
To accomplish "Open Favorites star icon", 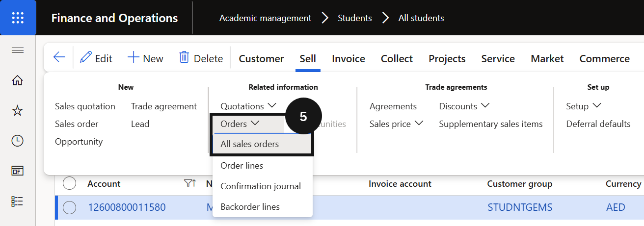I will pyautogui.click(x=18, y=111).
